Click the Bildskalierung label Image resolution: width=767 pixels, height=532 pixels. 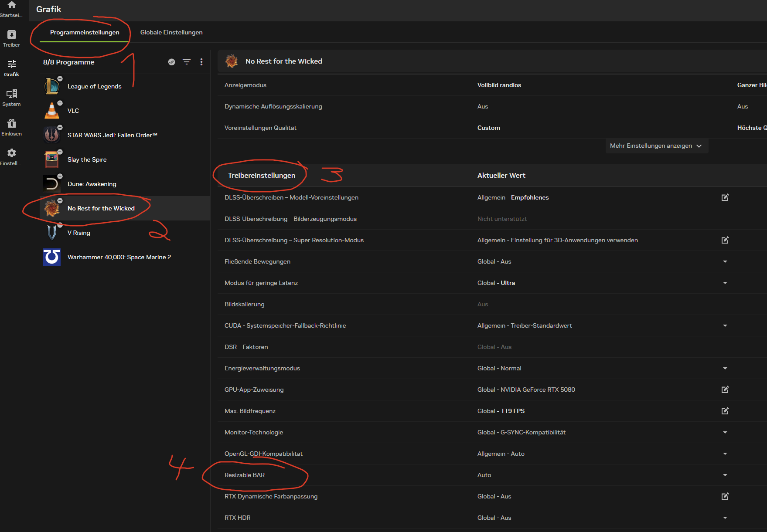(x=244, y=304)
